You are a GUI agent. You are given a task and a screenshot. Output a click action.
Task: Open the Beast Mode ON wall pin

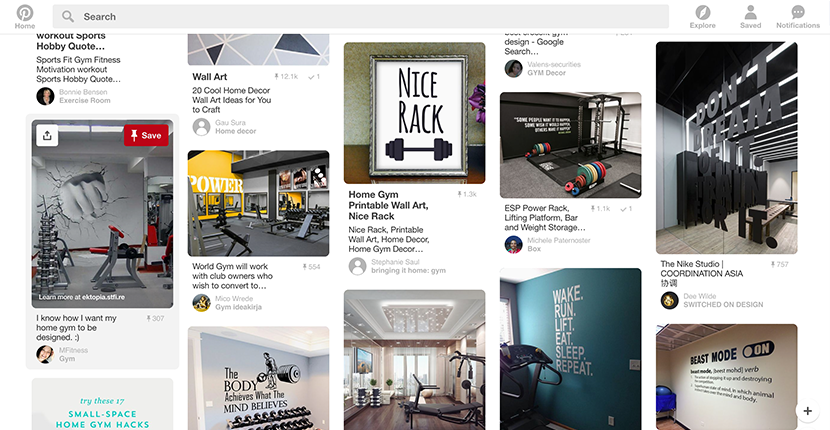pos(727,377)
